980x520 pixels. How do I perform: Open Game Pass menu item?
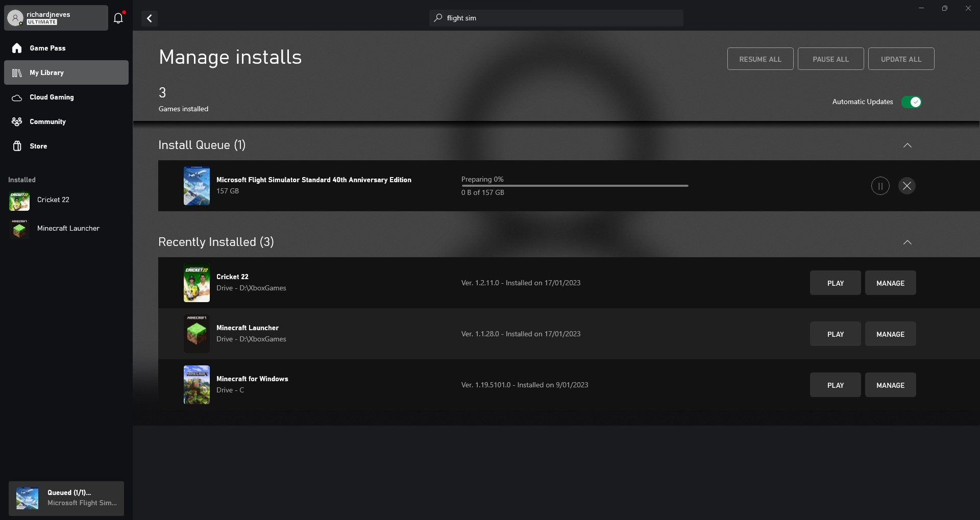click(x=66, y=48)
